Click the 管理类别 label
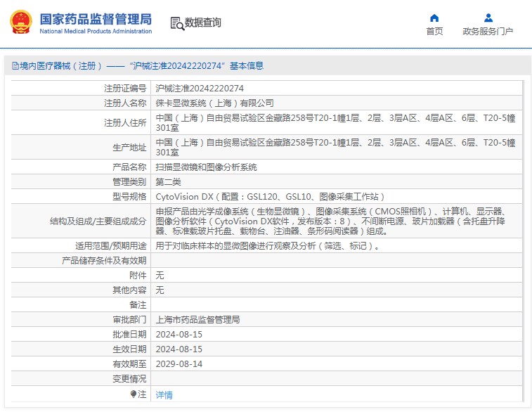532x412 pixels. coord(129,182)
